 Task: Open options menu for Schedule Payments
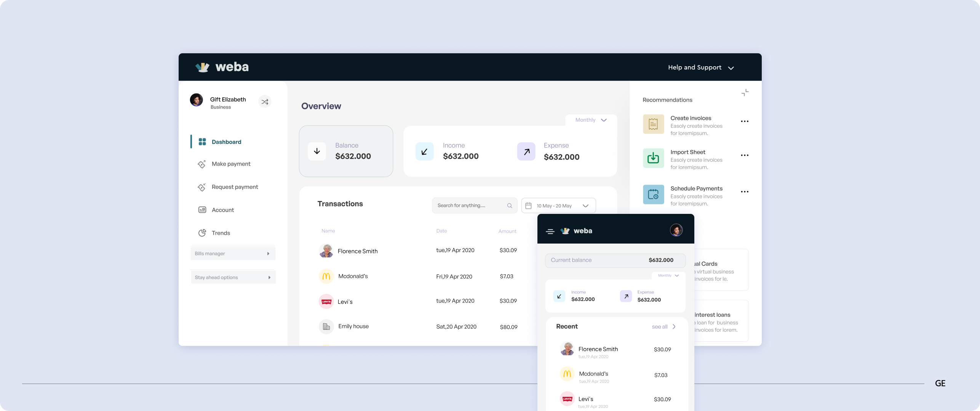coord(744,192)
